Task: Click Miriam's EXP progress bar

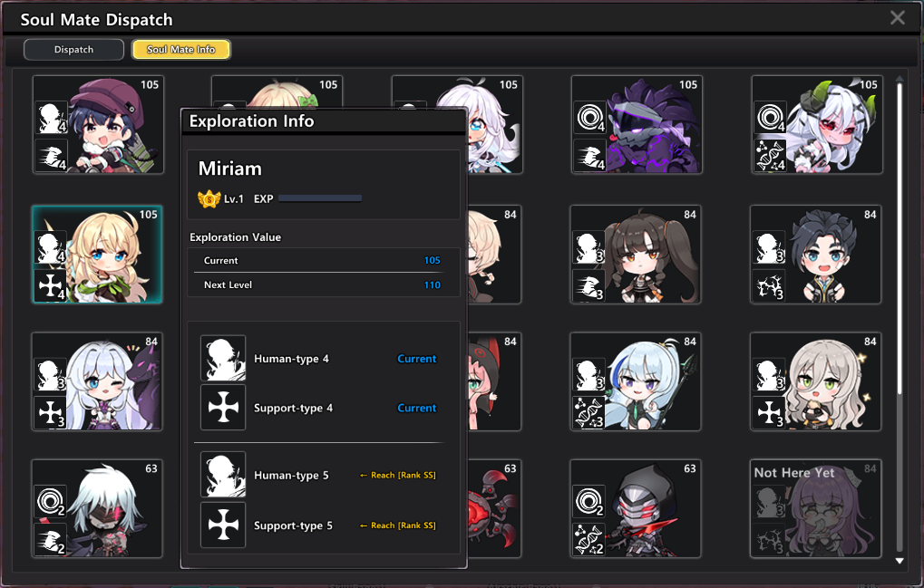Action: coord(320,199)
